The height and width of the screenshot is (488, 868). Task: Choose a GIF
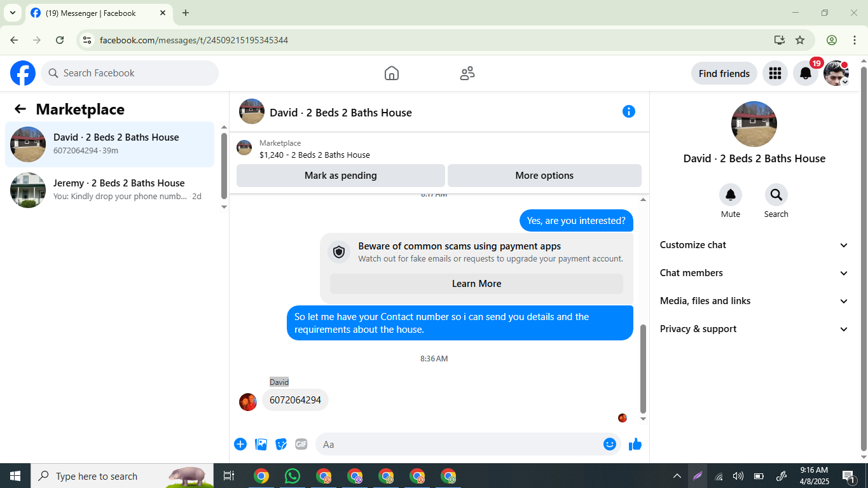[301, 444]
